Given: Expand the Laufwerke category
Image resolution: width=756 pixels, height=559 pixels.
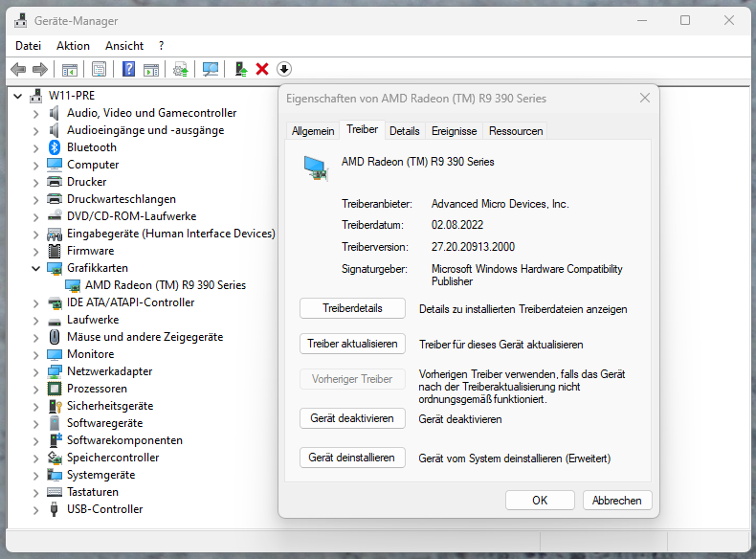Looking at the screenshot, I should (35, 321).
